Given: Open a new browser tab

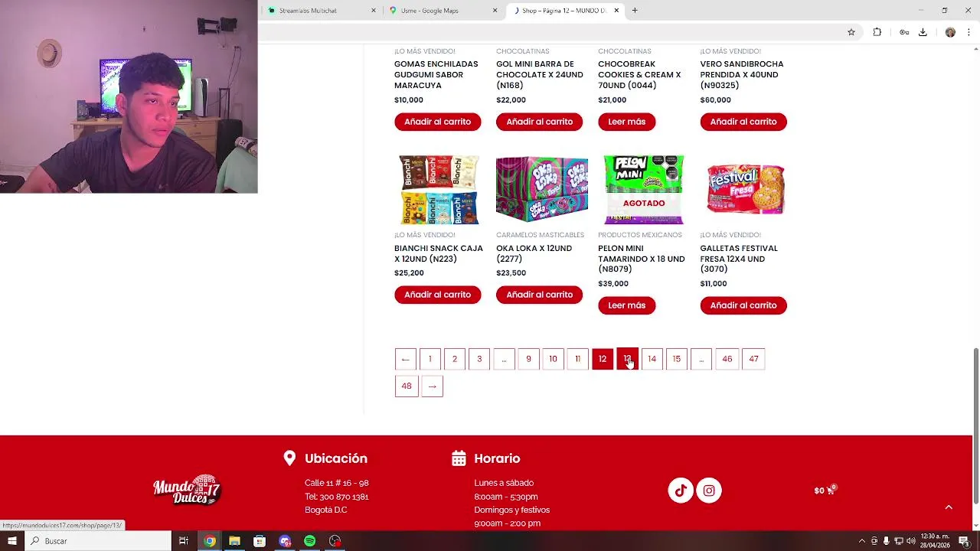Looking at the screenshot, I should click(635, 10).
